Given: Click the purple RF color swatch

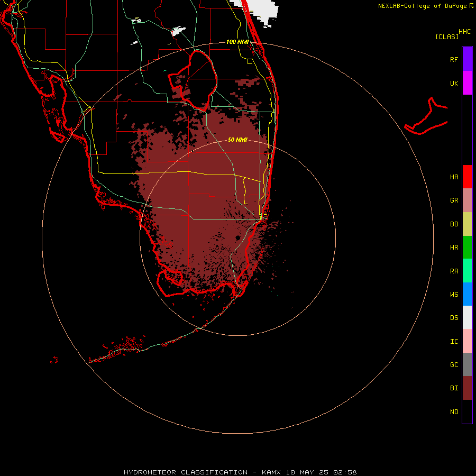Looking at the screenshot, I should click(467, 59).
